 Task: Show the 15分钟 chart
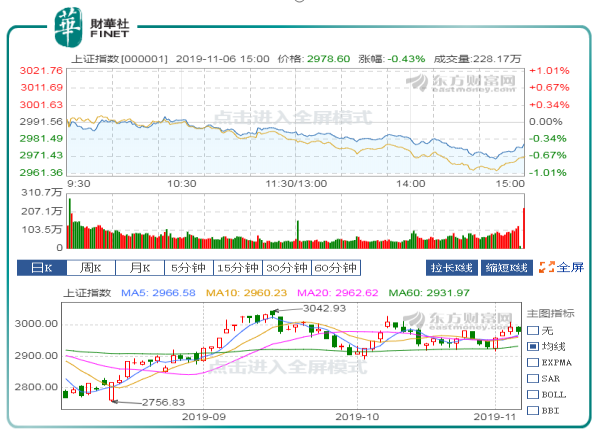coord(238,268)
